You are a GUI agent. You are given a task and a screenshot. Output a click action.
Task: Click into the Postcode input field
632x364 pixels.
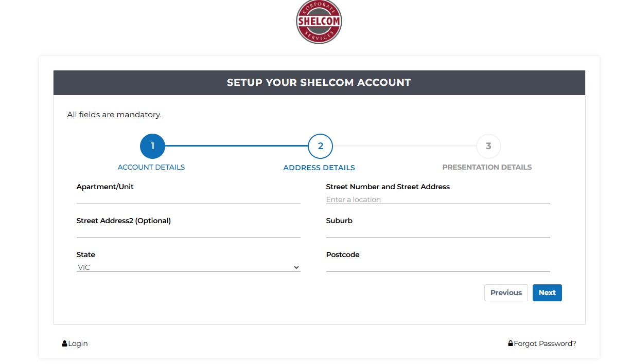(438, 266)
